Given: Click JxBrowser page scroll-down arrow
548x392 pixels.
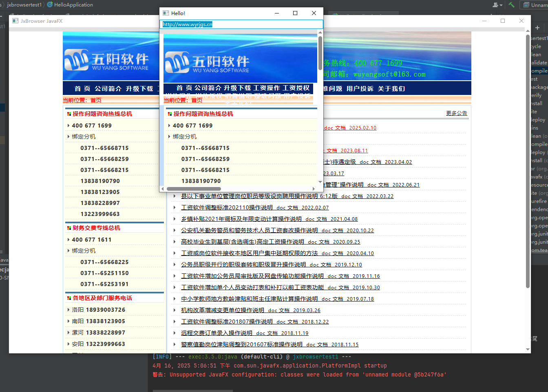Looking at the screenshot, I should (x=528, y=350).
